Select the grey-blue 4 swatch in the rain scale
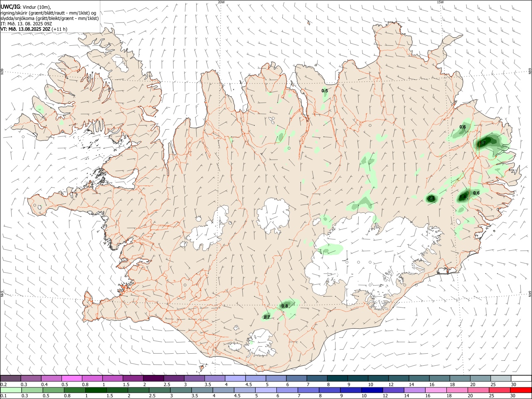532x399 pixels. tap(223, 390)
